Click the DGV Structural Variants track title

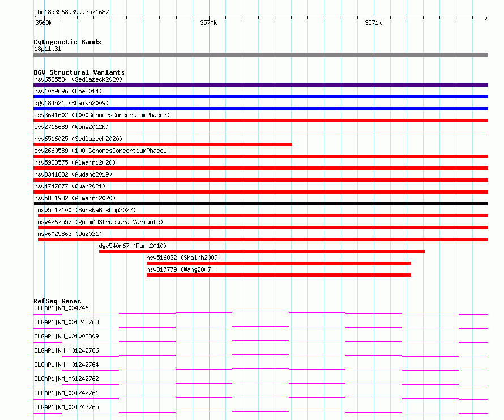point(79,72)
